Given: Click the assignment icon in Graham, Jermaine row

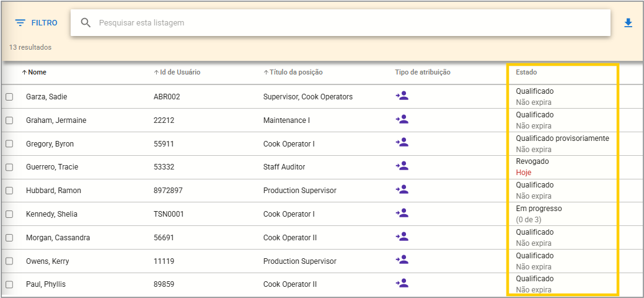Looking at the screenshot, I should [402, 120].
